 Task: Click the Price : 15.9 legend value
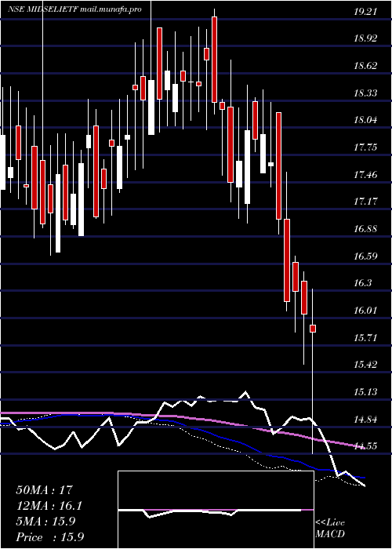[x=49, y=537]
